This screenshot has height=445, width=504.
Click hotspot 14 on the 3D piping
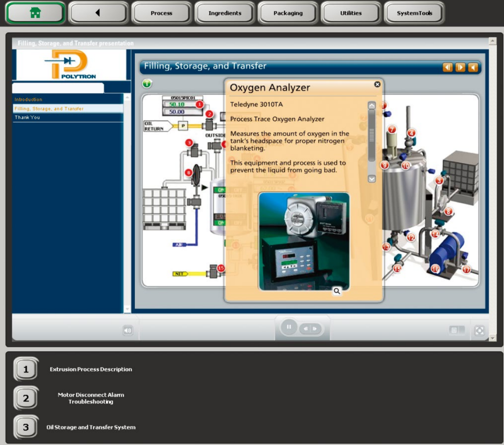click(435, 234)
